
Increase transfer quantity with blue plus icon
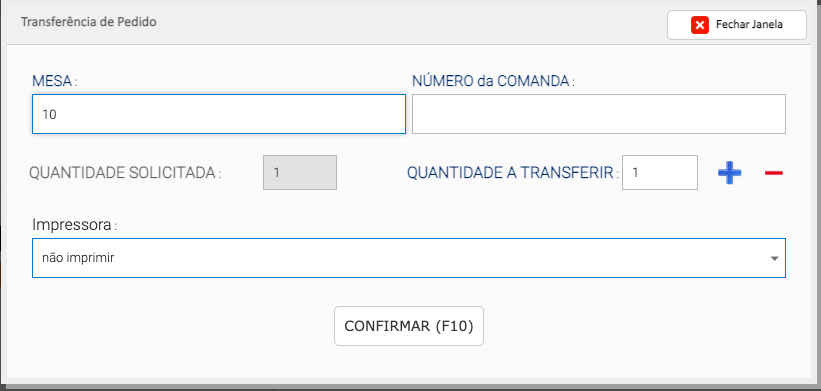pyautogui.click(x=729, y=173)
